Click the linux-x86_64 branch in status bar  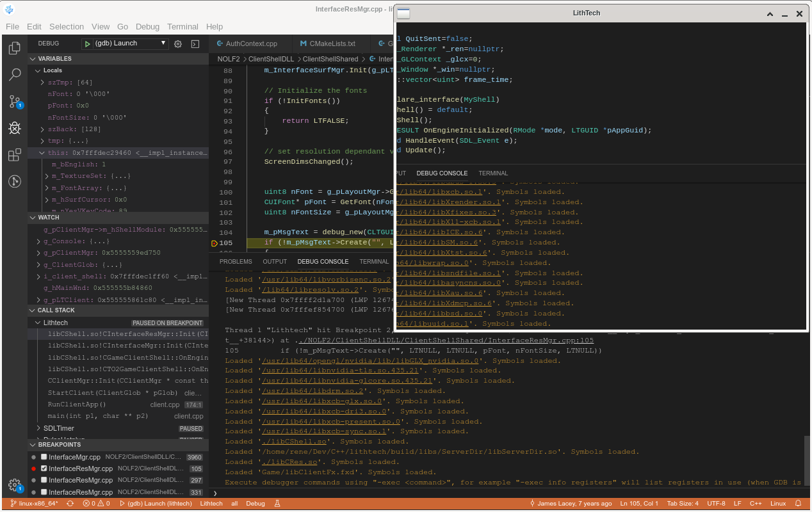coord(34,504)
